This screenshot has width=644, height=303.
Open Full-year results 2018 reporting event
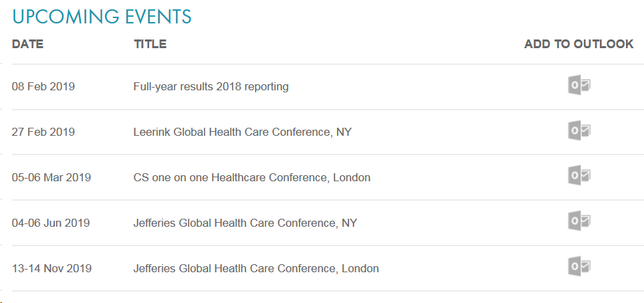click(x=211, y=87)
